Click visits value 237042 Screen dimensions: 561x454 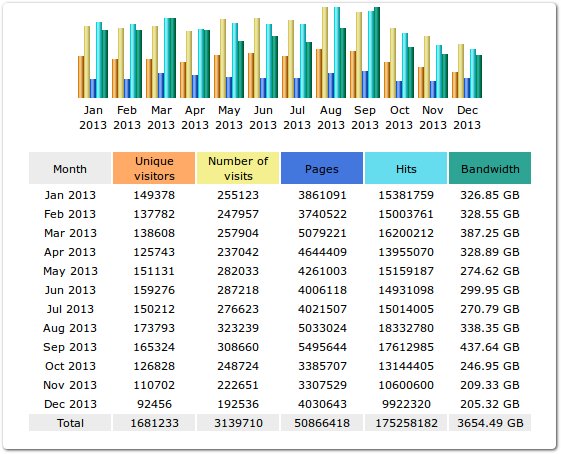[x=238, y=252]
